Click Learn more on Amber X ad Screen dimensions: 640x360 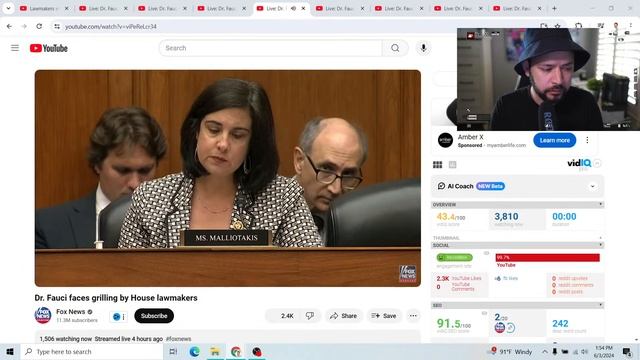pos(554,140)
